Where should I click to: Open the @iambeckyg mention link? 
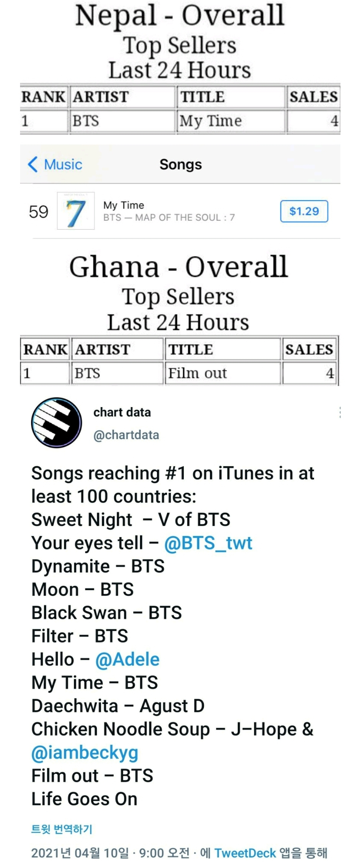pos(85,752)
